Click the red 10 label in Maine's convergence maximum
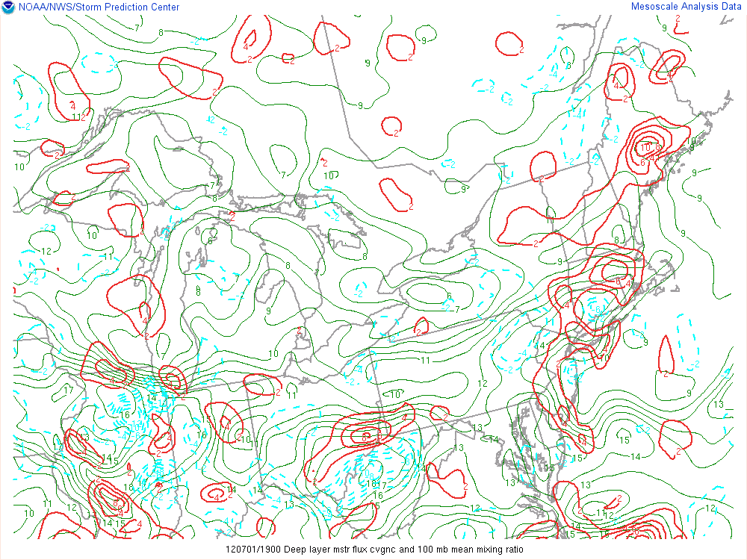This screenshot has width=747, height=560. (644, 147)
